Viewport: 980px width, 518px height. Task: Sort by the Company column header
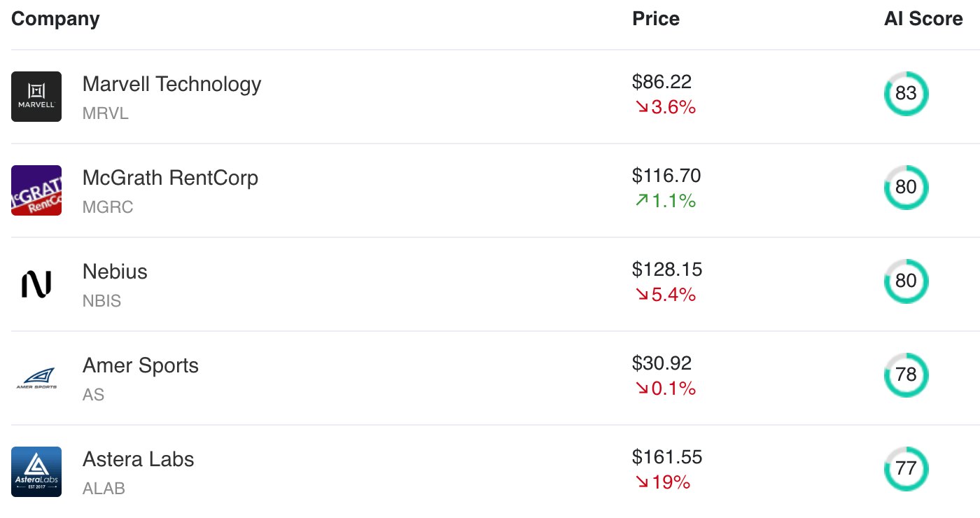pos(55,19)
